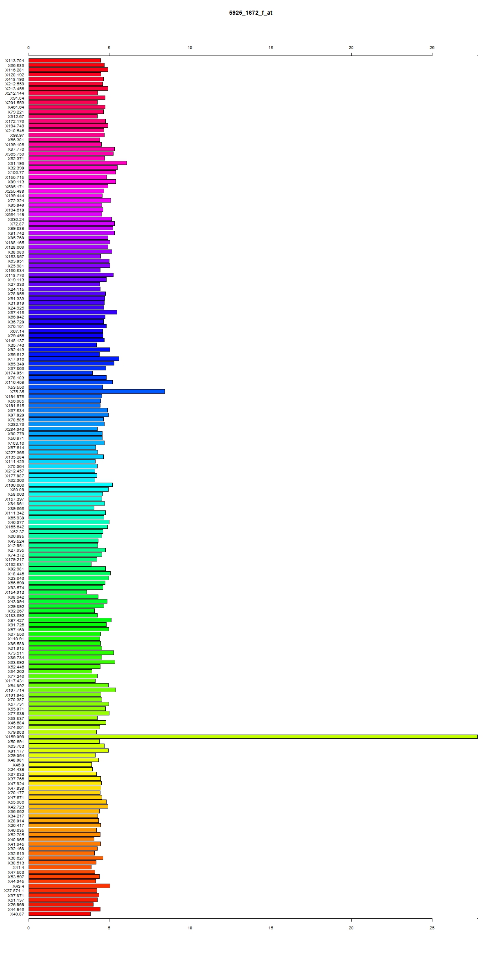
Task: Select the label X42.723
Action: coord(16,806)
